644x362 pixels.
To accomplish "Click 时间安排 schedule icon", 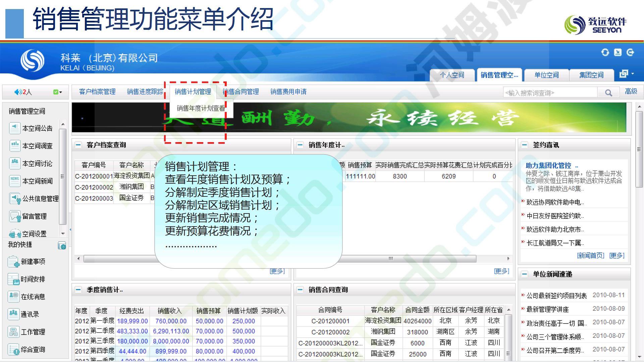I will pyautogui.click(x=13, y=279).
